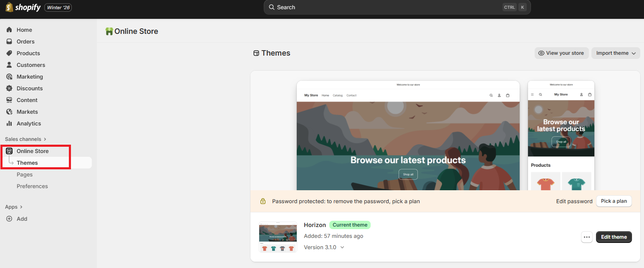Click Pick a plan button
644x268 pixels.
click(614, 201)
